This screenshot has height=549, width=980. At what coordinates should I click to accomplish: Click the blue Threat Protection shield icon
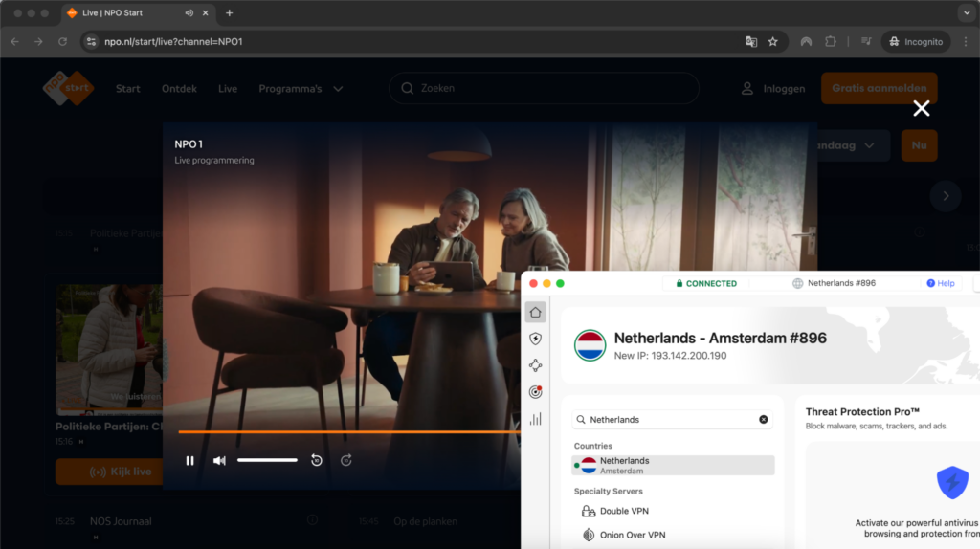click(x=952, y=482)
